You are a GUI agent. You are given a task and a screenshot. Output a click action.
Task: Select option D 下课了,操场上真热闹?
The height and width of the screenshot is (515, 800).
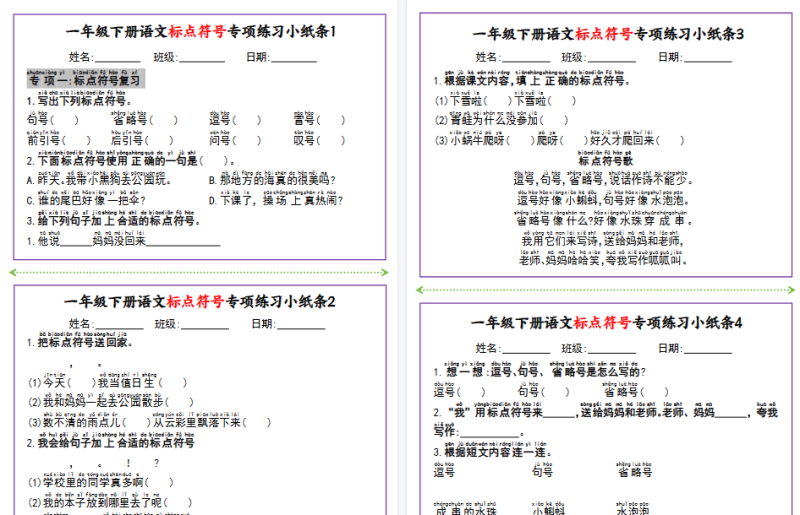tap(276, 200)
